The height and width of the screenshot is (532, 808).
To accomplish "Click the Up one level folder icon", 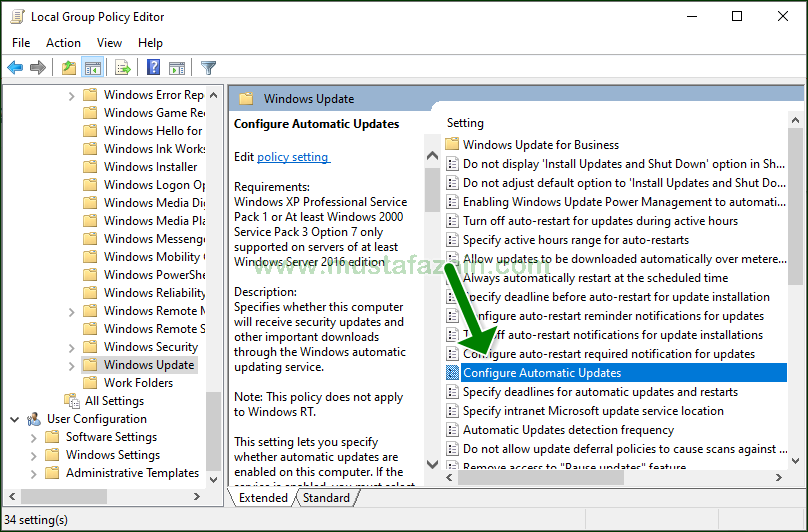I will 69,67.
